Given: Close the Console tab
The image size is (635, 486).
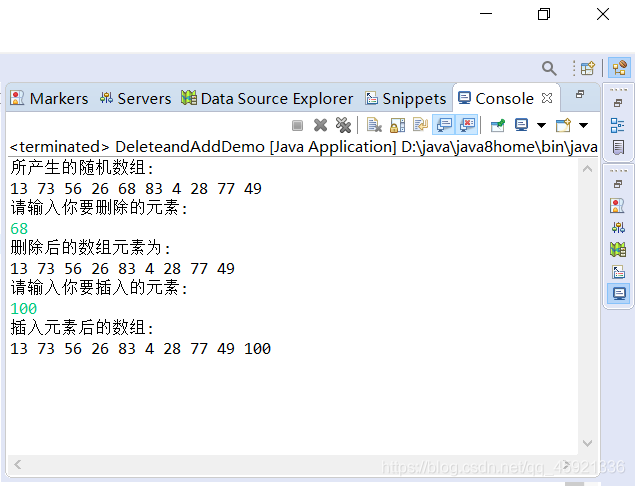Looking at the screenshot, I should [x=547, y=98].
